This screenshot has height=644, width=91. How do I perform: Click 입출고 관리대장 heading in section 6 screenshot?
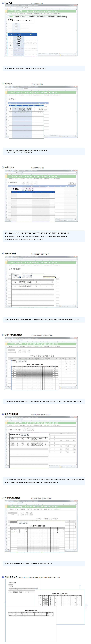click(15, 430)
